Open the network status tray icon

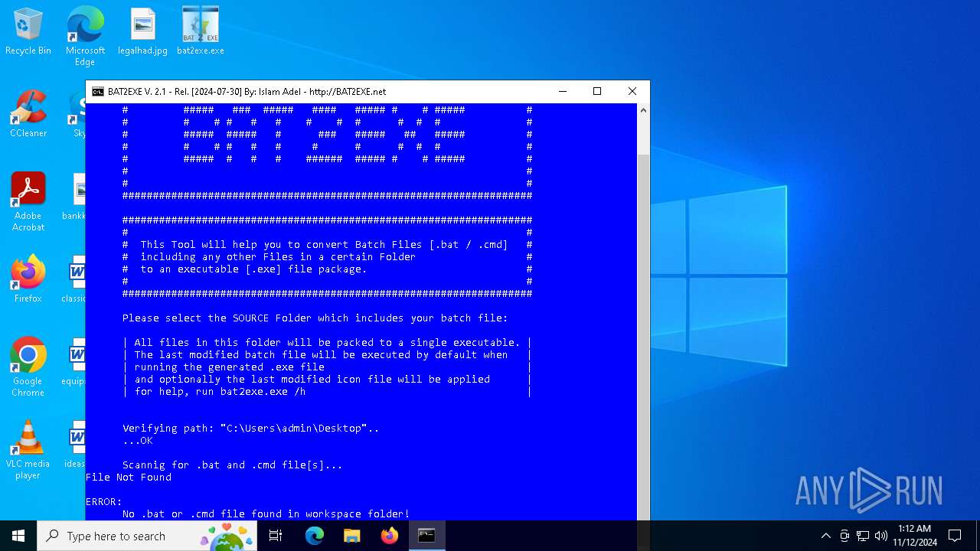(863, 536)
